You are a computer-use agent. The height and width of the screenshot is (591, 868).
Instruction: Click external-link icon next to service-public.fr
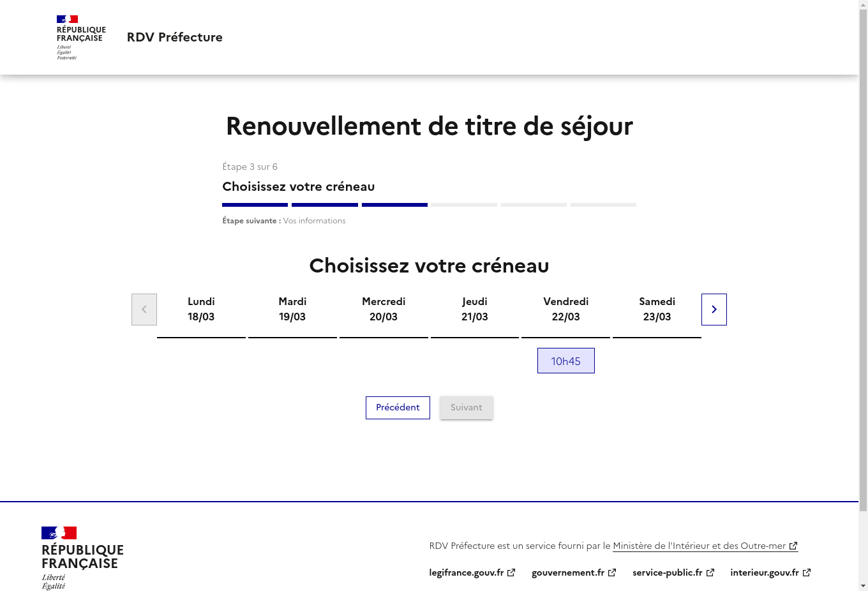click(x=710, y=572)
